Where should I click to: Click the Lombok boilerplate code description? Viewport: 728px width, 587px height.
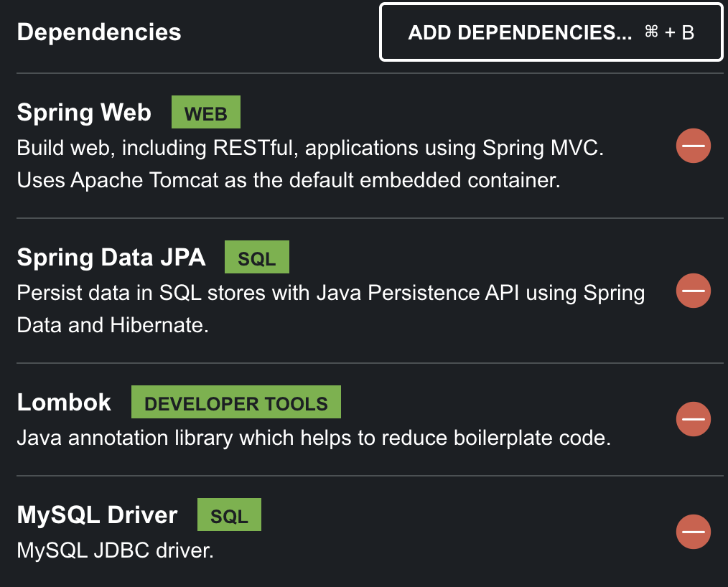click(314, 438)
